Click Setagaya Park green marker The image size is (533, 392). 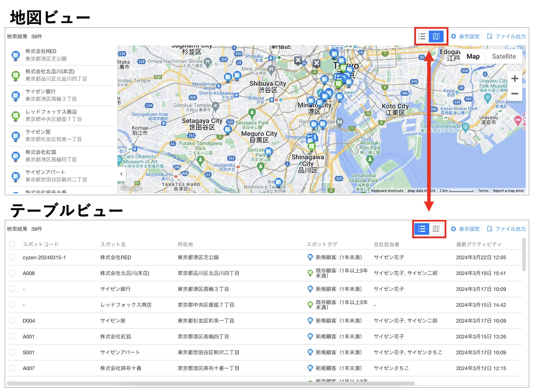tap(252, 113)
